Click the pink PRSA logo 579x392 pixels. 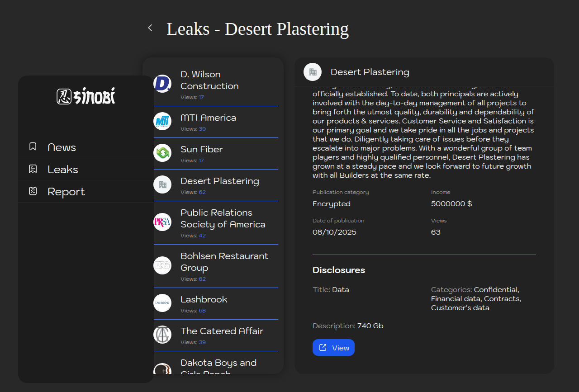pyautogui.click(x=162, y=222)
